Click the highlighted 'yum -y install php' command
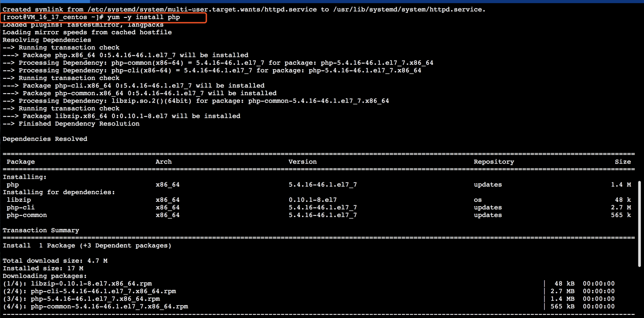Image resolution: width=644 pixels, height=318 pixels. (x=144, y=17)
